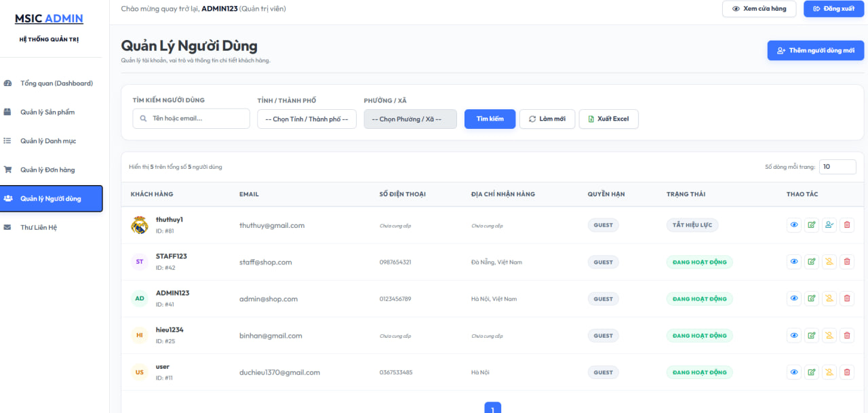View details of STAFF123 (eye icon)
This screenshot has width=868, height=413.
click(794, 262)
